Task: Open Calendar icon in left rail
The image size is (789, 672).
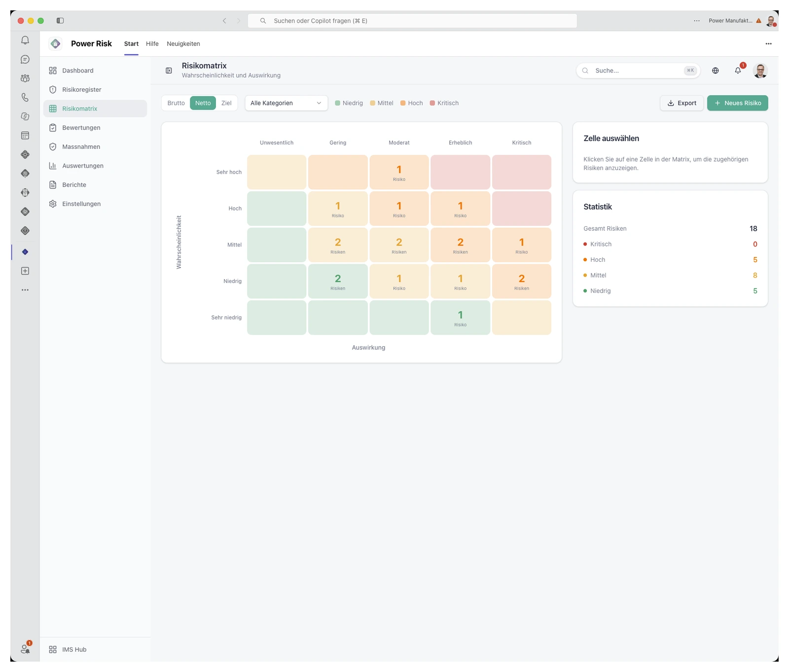Action: coord(25,136)
